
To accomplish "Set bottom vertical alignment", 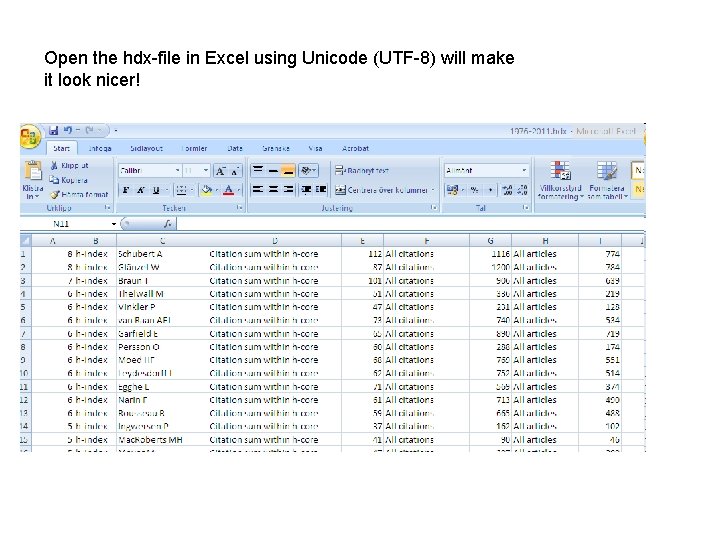I will pyautogui.click(x=288, y=170).
